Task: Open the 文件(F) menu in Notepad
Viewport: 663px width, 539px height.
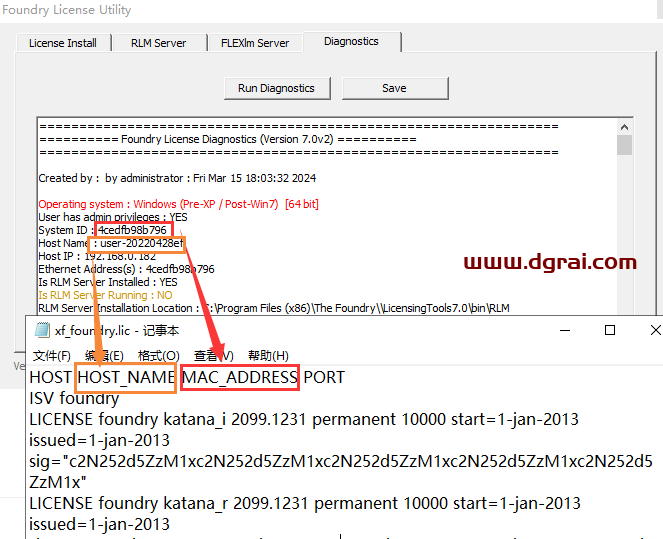Action: 51,356
